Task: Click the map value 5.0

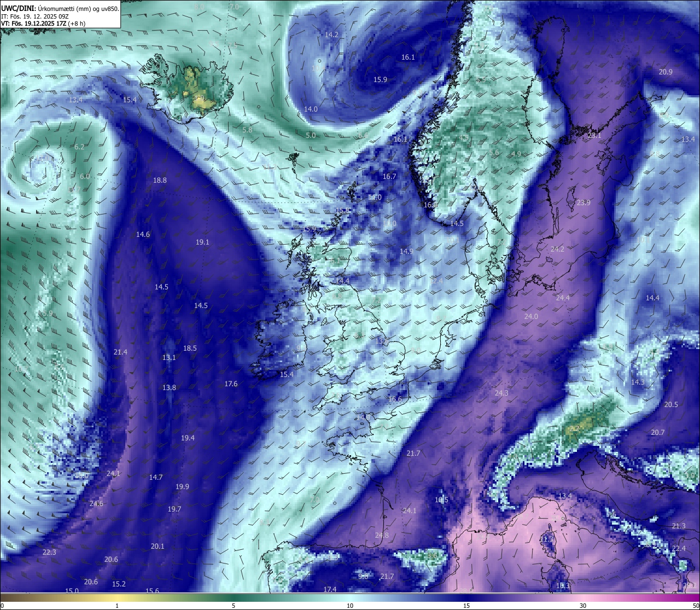Action: pyautogui.click(x=311, y=135)
